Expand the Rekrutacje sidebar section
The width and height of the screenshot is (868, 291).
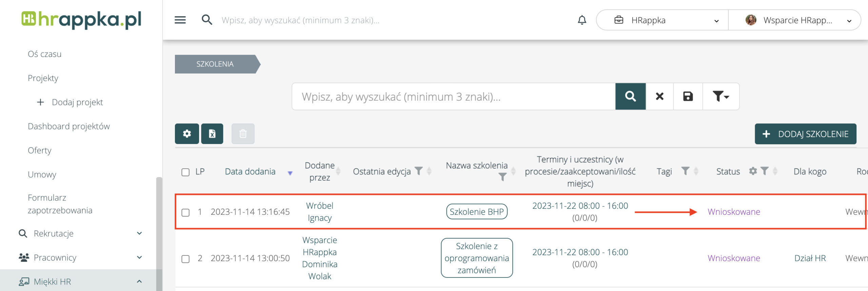click(139, 233)
